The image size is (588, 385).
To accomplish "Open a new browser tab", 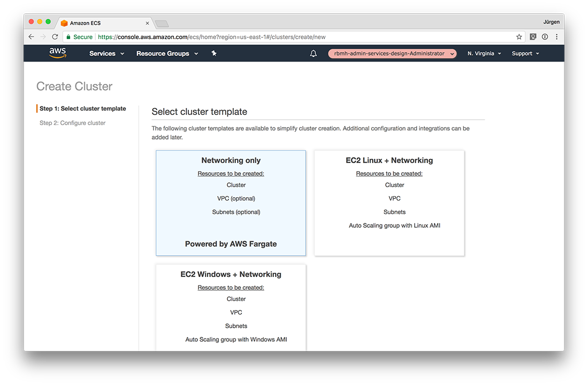I will point(162,24).
